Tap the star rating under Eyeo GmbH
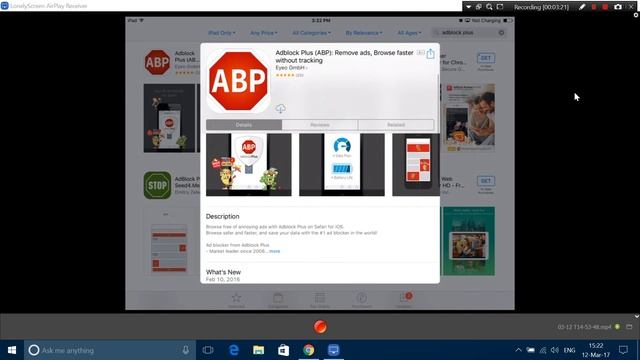 tap(285, 75)
